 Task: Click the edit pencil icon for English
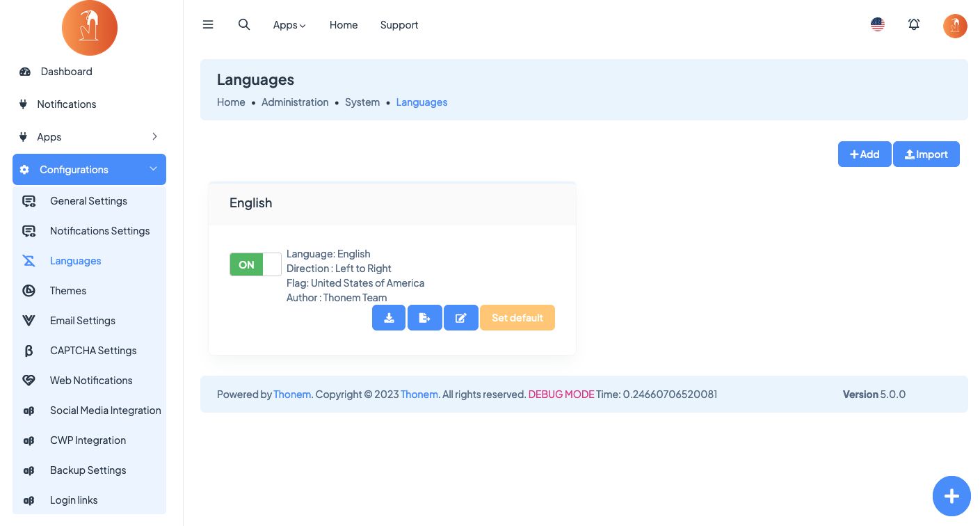(461, 318)
